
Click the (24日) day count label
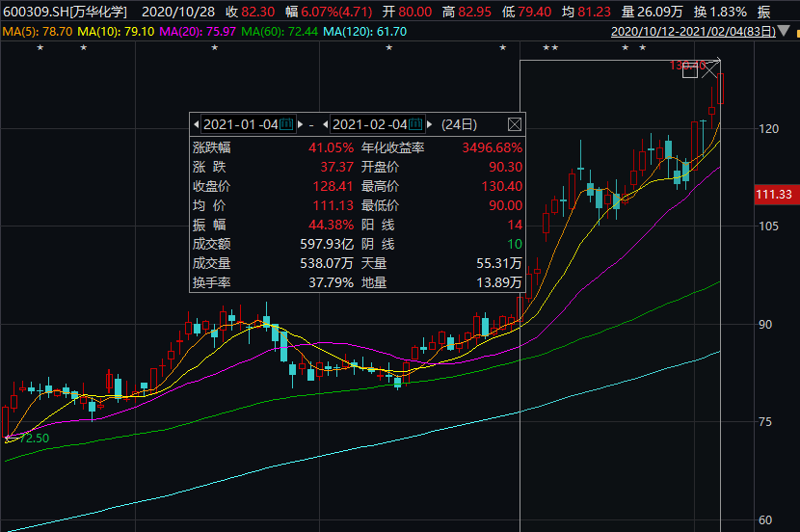(x=459, y=124)
